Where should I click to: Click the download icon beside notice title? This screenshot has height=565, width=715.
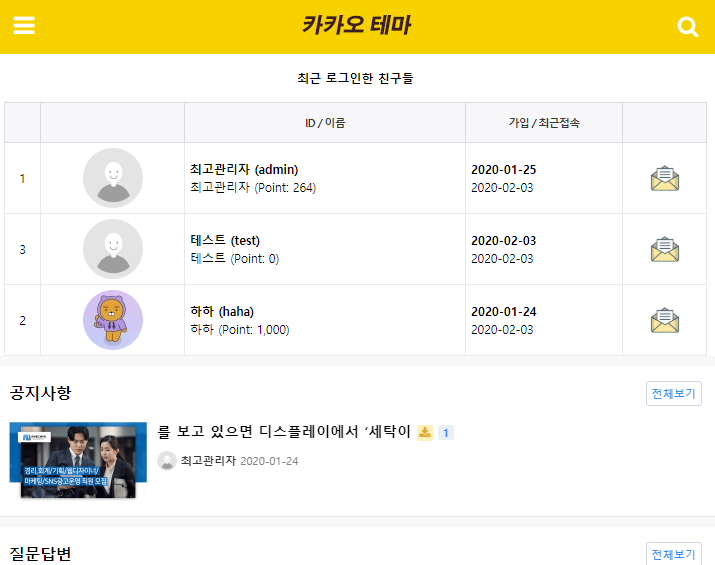click(x=425, y=432)
